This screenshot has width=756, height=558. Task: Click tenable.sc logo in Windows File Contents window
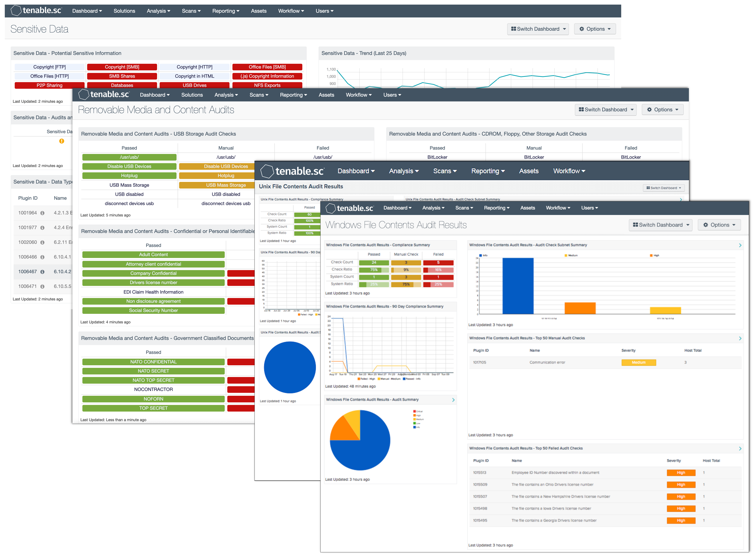coord(350,208)
